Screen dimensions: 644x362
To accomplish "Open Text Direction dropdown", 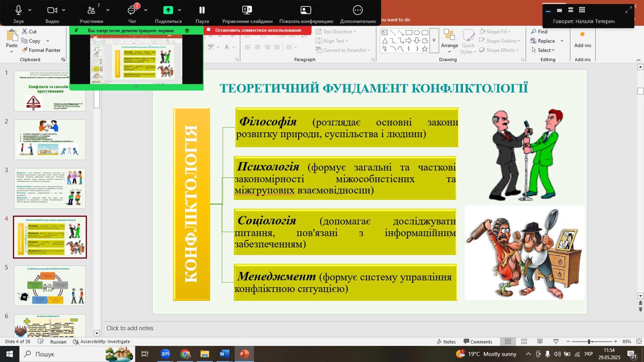I will point(336,31).
